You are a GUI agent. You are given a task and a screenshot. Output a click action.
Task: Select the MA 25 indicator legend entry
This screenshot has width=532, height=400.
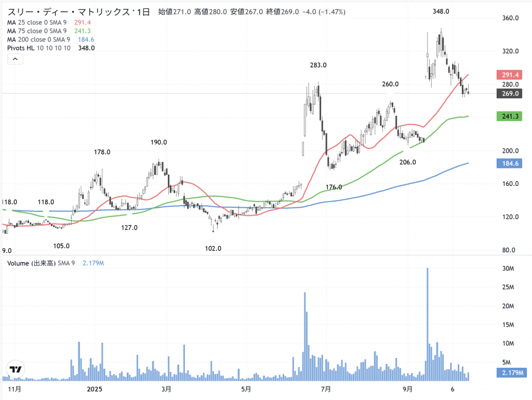click(37, 23)
